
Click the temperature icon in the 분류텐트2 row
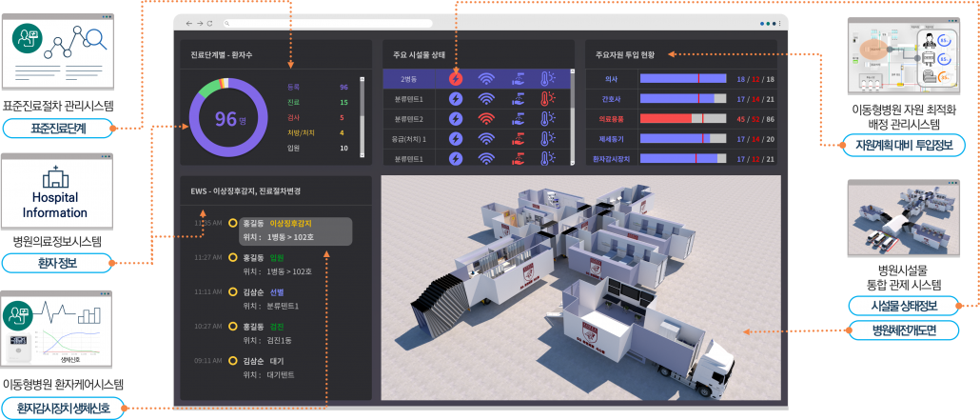(x=548, y=119)
